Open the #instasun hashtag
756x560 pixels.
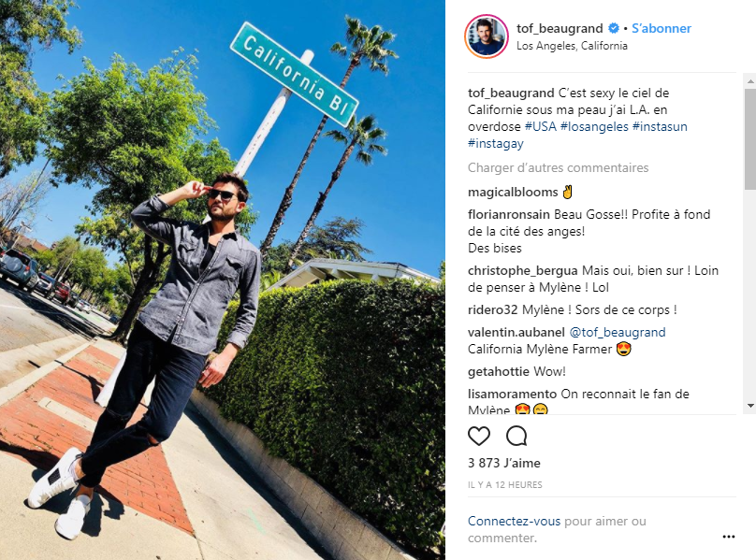pyautogui.click(x=660, y=127)
